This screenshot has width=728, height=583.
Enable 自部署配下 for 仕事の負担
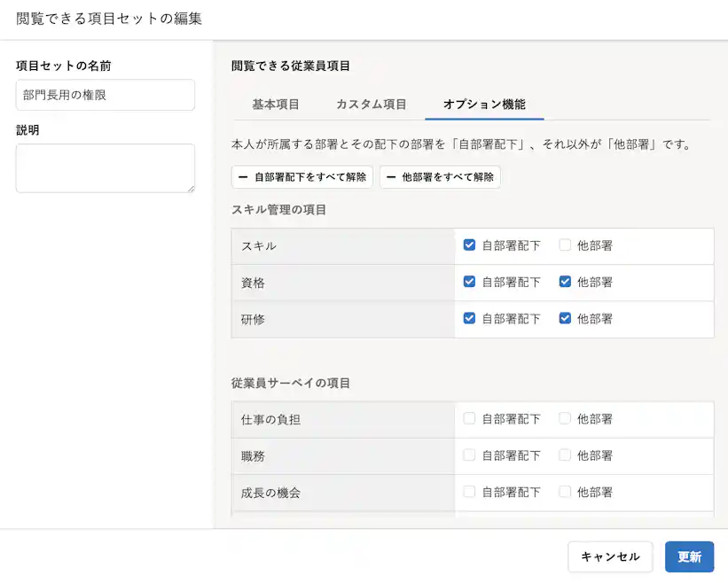point(469,418)
